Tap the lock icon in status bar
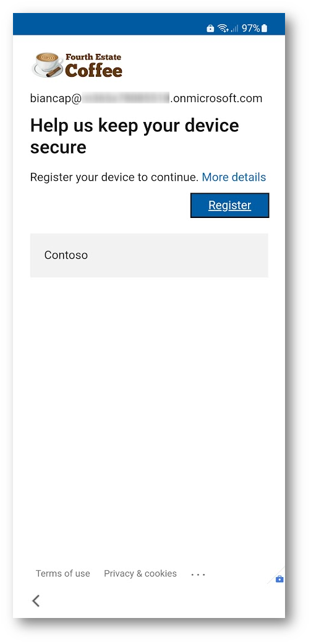This screenshot has height=644, width=311. tap(210, 28)
